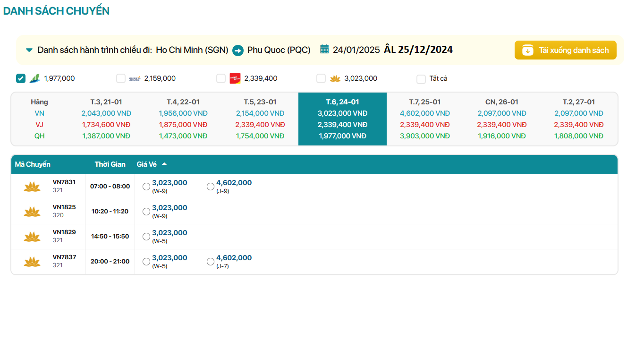Select the T.3, 21-01 date column

coord(106,102)
